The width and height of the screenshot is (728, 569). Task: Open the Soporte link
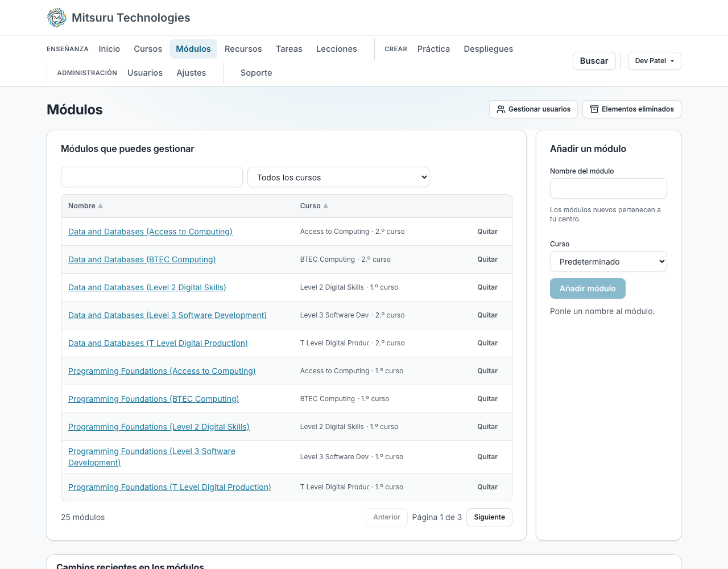coord(257,73)
